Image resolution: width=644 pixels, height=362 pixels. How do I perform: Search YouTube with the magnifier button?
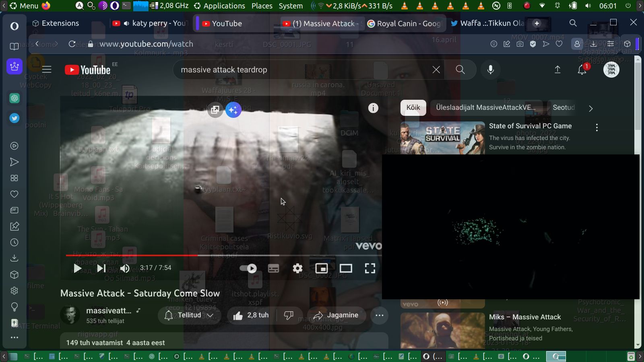pos(460,70)
